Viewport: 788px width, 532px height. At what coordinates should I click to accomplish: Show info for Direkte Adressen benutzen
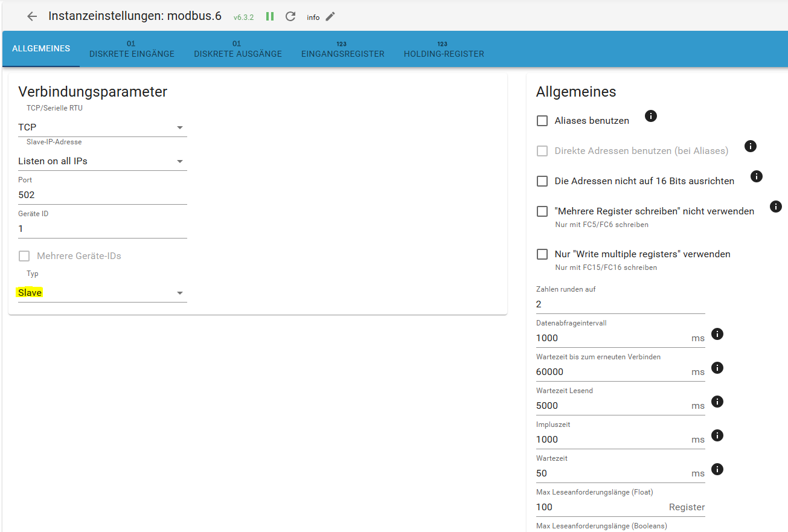(750, 146)
